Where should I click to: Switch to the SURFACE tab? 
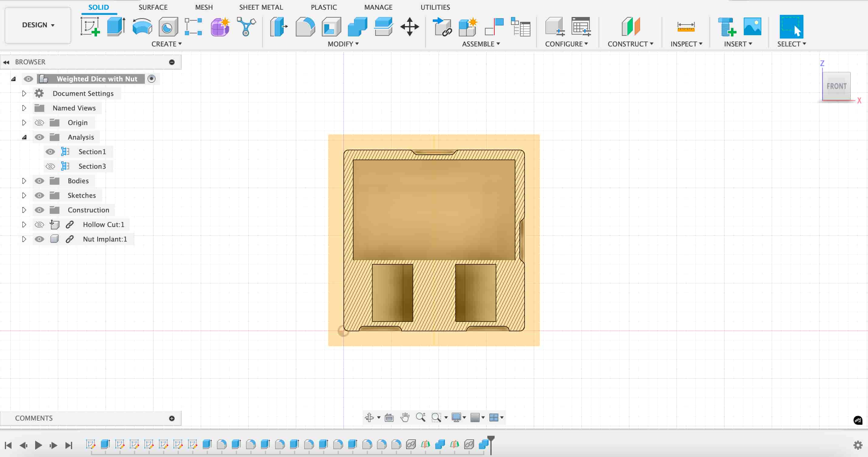coord(153,7)
